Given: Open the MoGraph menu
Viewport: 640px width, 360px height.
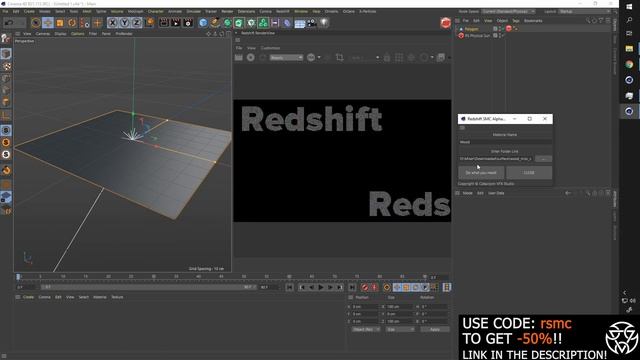Looking at the screenshot, I should 136,11.
